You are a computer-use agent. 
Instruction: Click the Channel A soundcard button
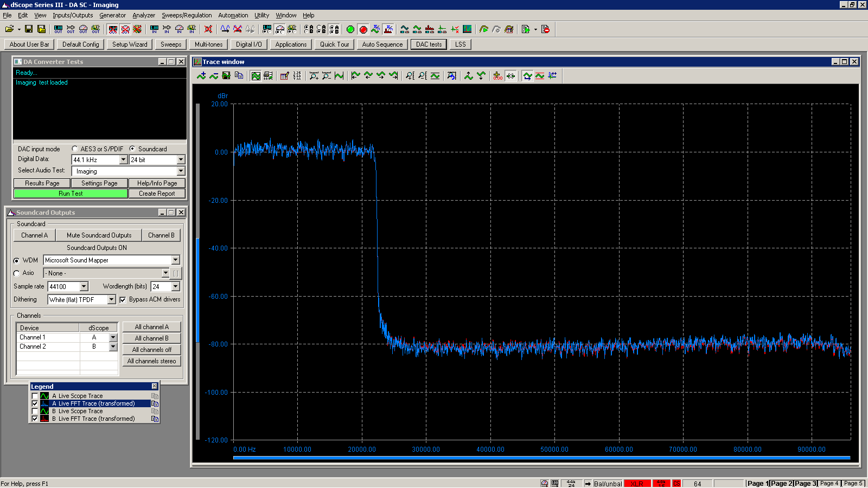tap(34, 235)
